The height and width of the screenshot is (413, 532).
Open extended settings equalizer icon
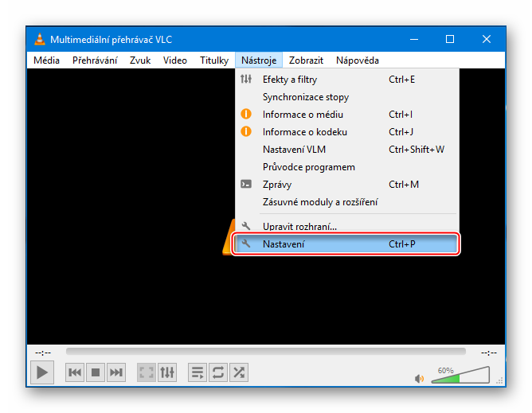[x=167, y=372]
